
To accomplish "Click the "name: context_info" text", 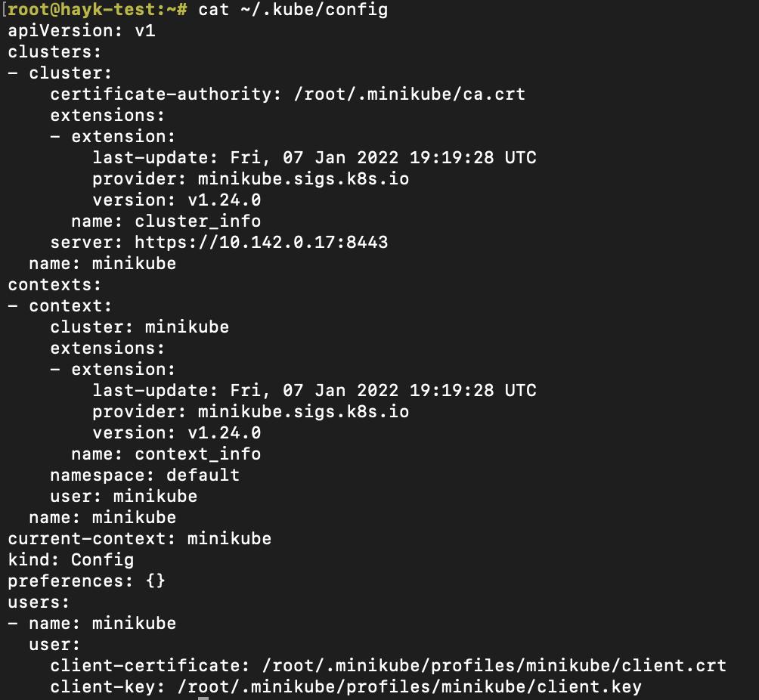I will [166, 454].
